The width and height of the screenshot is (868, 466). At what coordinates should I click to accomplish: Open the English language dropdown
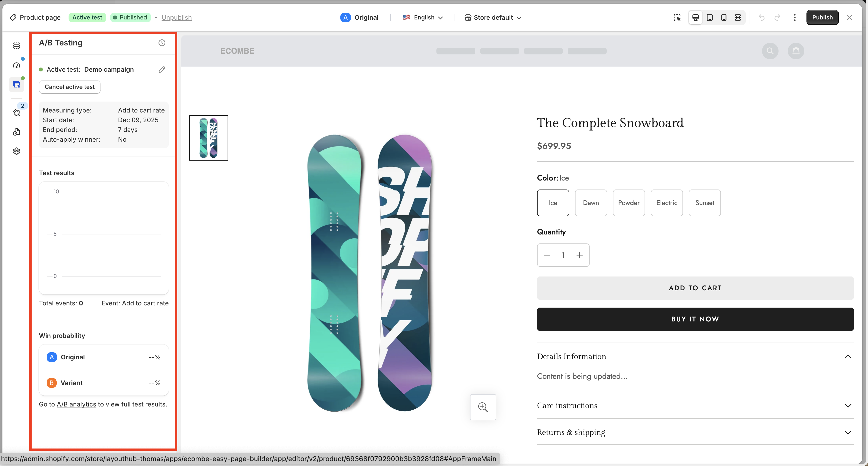pos(423,17)
